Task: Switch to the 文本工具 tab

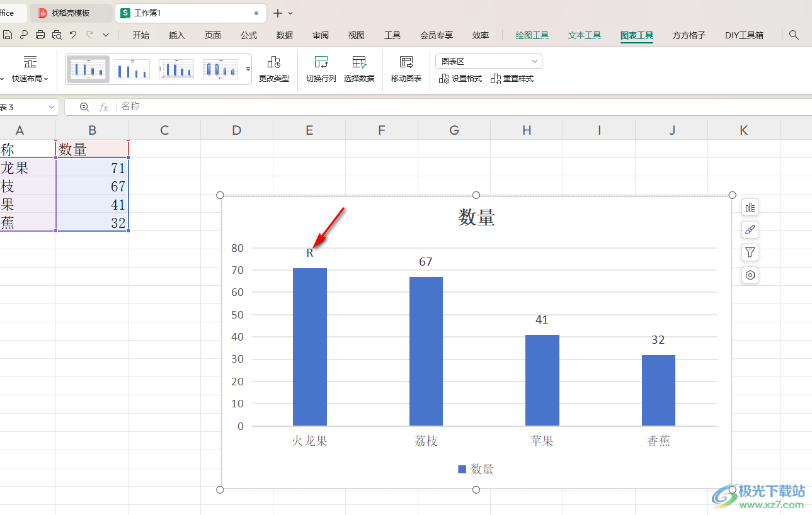Action: click(x=585, y=35)
